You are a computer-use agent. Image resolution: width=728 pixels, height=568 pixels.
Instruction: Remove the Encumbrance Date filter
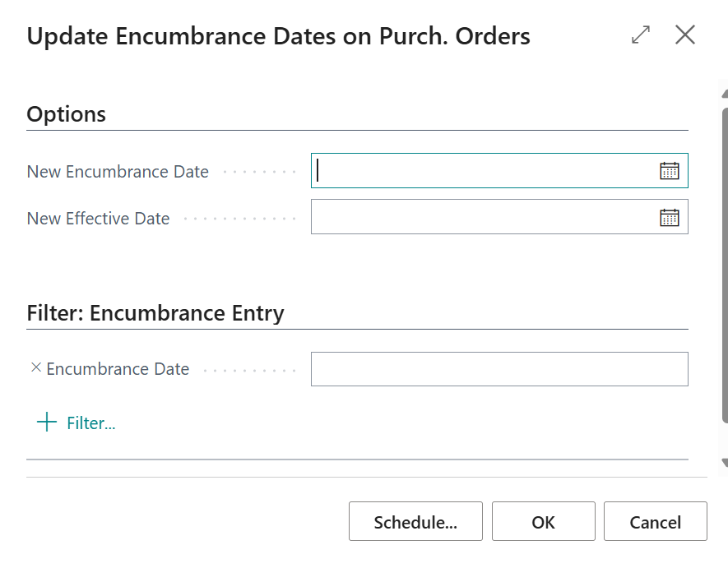[35, 367]
